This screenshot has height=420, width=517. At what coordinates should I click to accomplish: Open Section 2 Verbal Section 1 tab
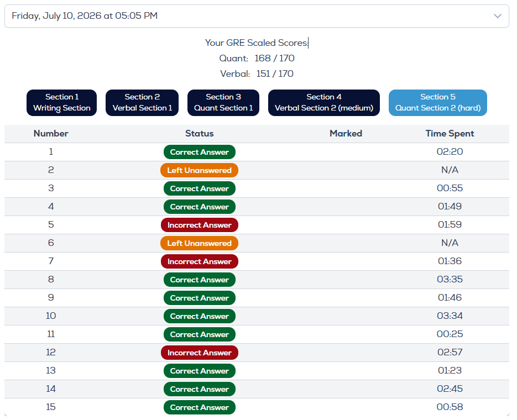coord(142,102)
